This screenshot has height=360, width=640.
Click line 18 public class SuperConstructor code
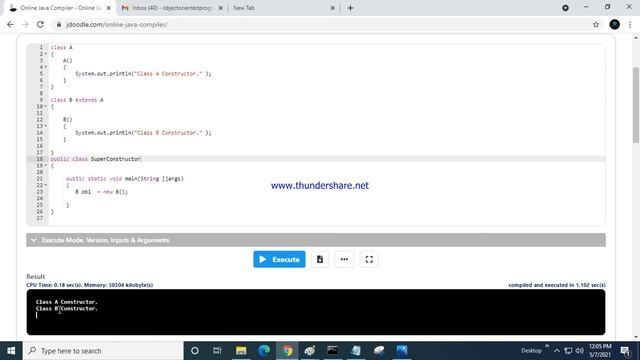tap(96, 159)
